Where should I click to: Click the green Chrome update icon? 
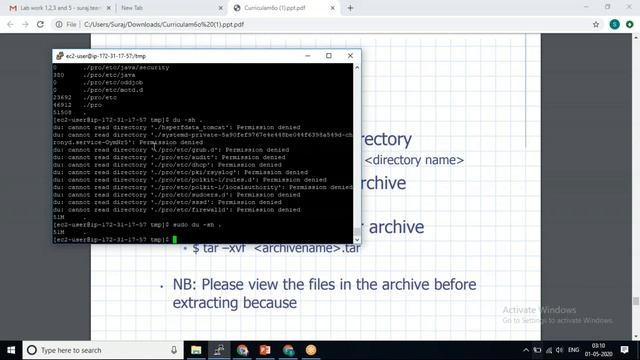629,24
